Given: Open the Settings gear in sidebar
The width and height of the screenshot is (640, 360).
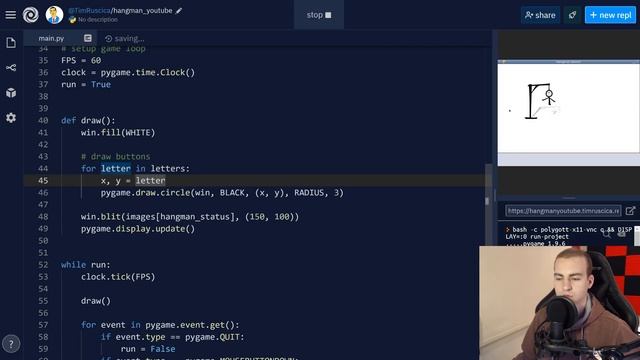Looking at the screenshot, I should (x=11, y=118).
